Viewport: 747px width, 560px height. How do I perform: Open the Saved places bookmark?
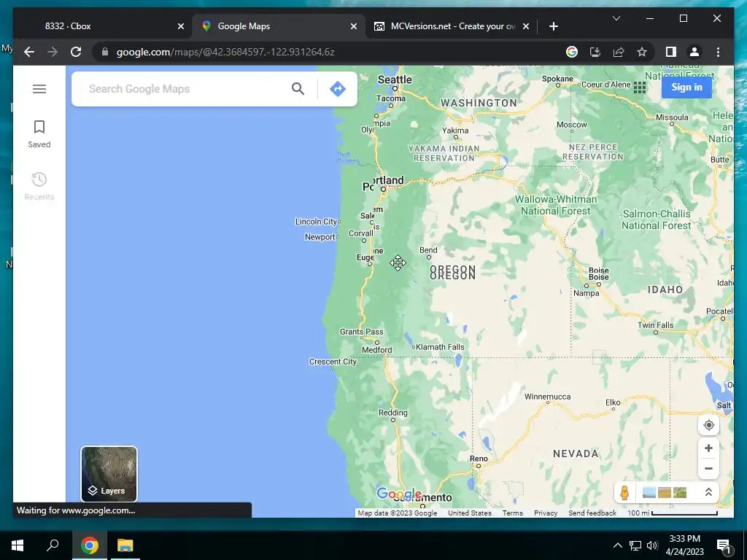(x=39, y=134)
